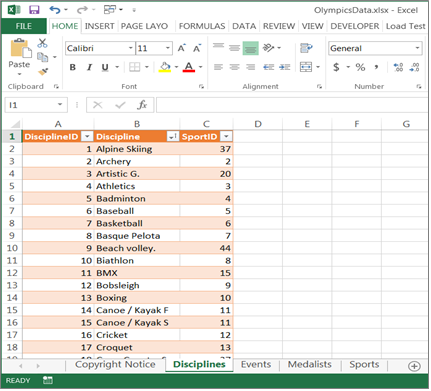Click Decrease Decimal icon
Screen dimensions: 431x391
414,67
